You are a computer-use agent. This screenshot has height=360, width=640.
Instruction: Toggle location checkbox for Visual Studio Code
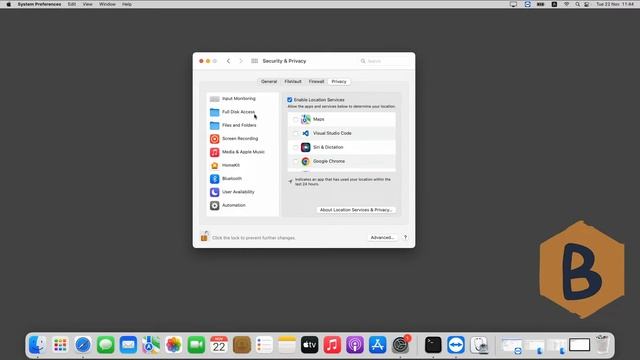pyautogui.click(x=296, y=133)
